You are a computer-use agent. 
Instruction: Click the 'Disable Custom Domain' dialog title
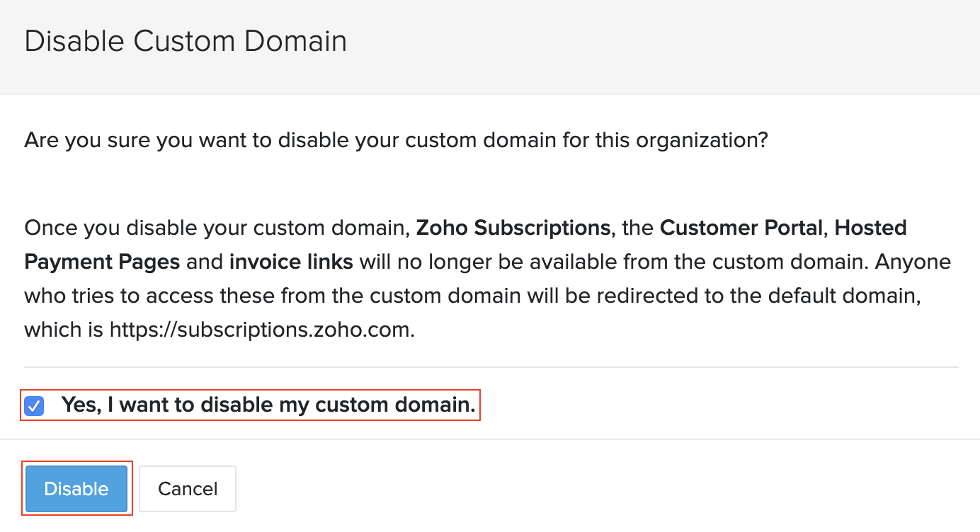coord(186,42)
